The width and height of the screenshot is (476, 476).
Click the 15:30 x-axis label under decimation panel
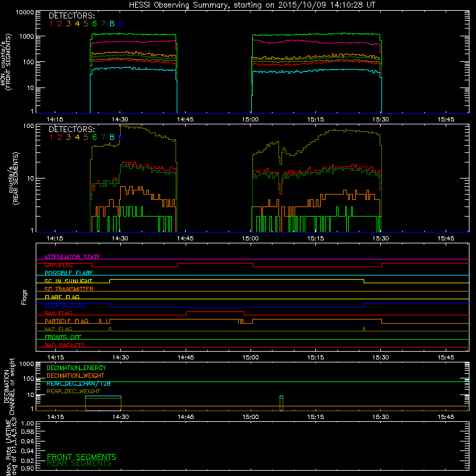[x=380, y=417]
